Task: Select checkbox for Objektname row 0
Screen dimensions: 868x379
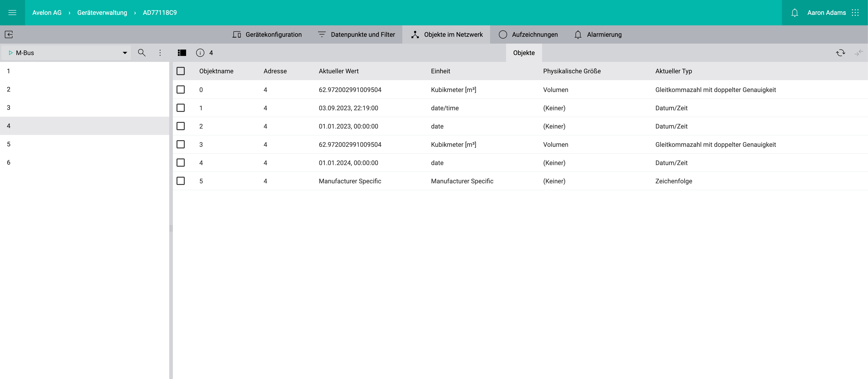Action: 181,89
